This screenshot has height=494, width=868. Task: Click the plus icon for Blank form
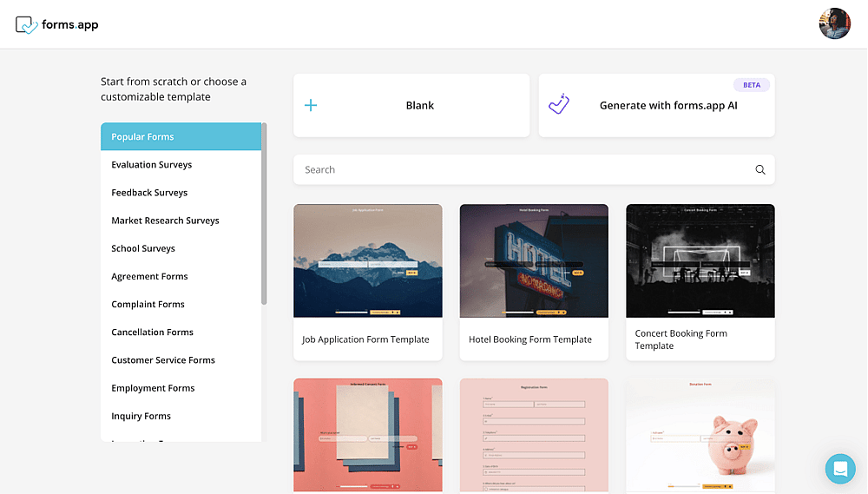[311, 105]
